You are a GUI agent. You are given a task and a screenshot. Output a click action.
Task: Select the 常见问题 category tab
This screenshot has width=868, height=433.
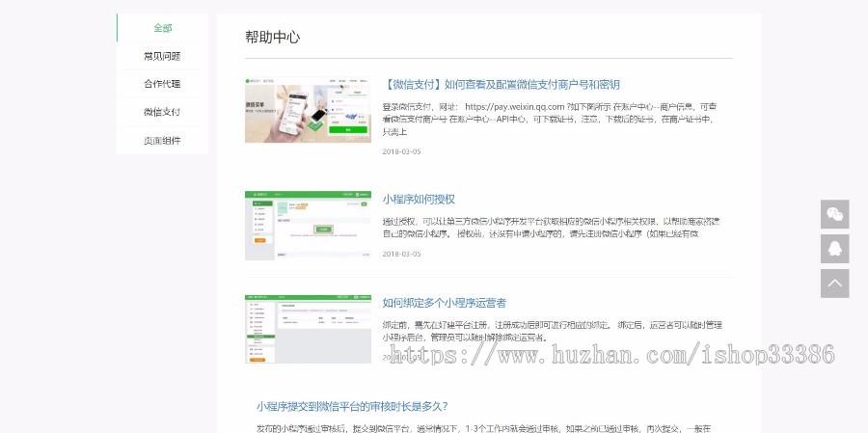click(x=163, y=56)
